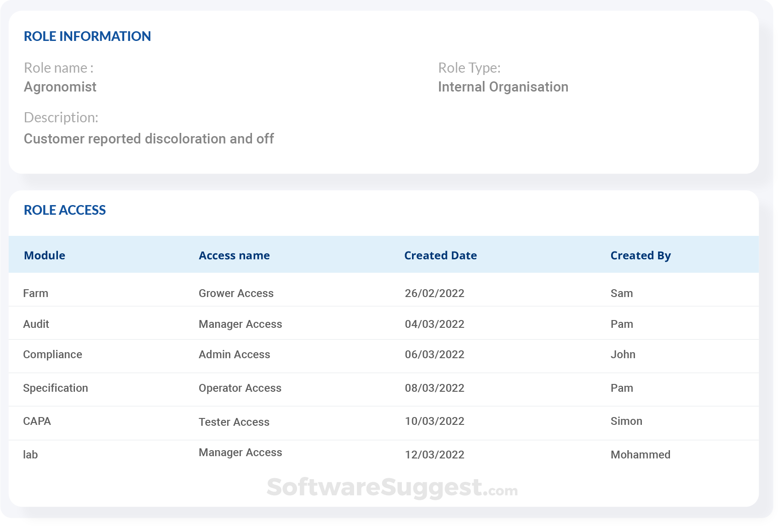Select Tester Access created by Simon
Screen dimensions: 784x532
234,422
